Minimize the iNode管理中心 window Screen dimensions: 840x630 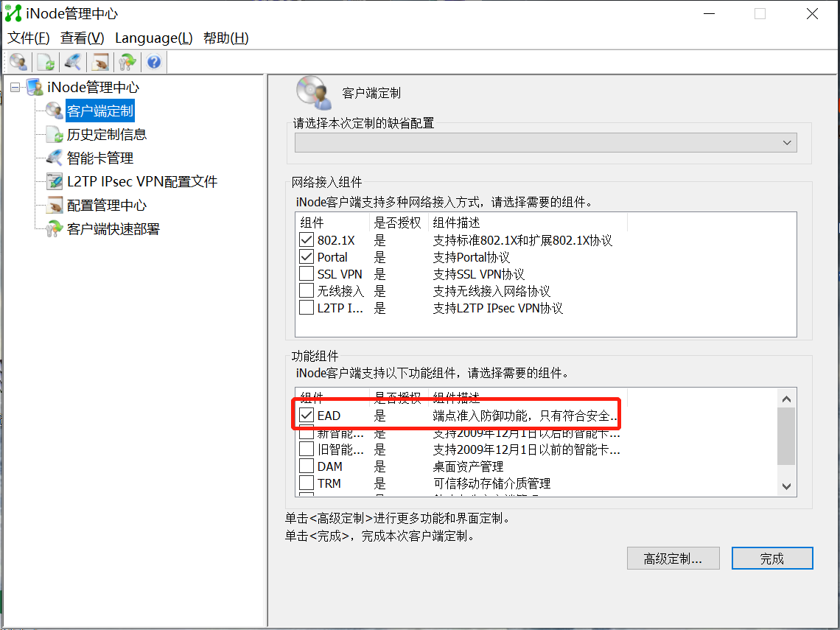click(710, 13)
